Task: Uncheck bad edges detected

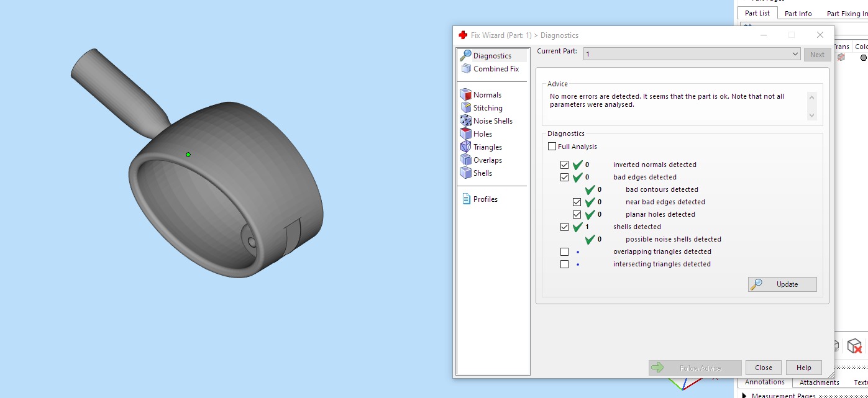Action: (564, 178)
